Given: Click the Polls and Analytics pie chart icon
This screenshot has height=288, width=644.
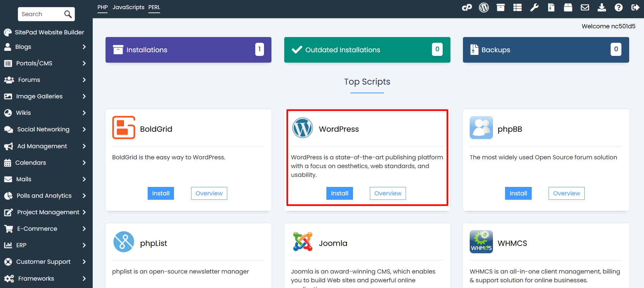Looking at the screenshot, I should click(x=8, y=196).
